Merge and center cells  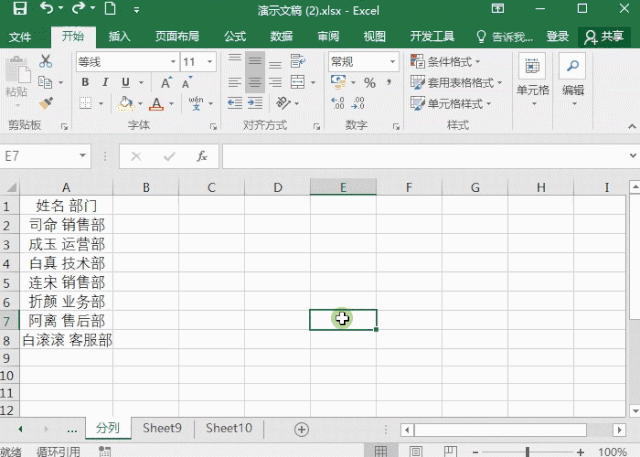click(x=298, y=82)
